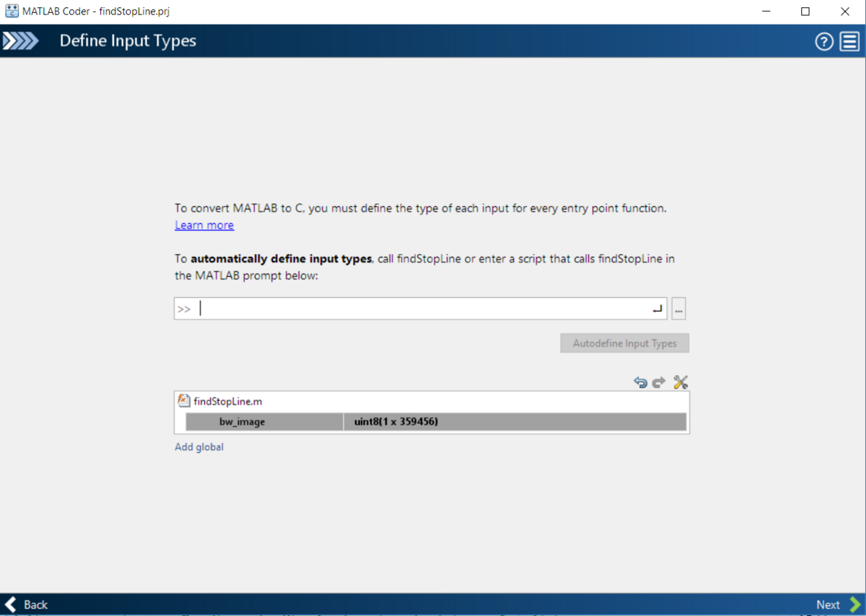Click the Autodefine Input Types button

(624, 343)
